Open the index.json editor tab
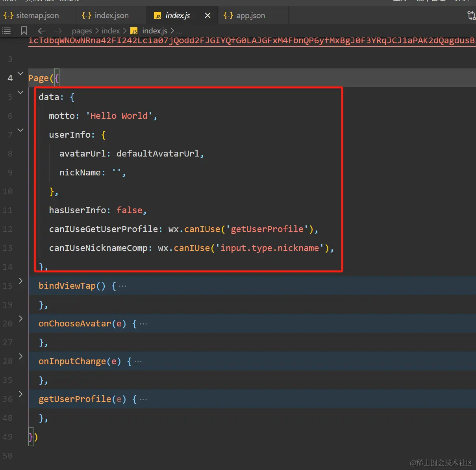The image size is (476, 470). point(106,15)
